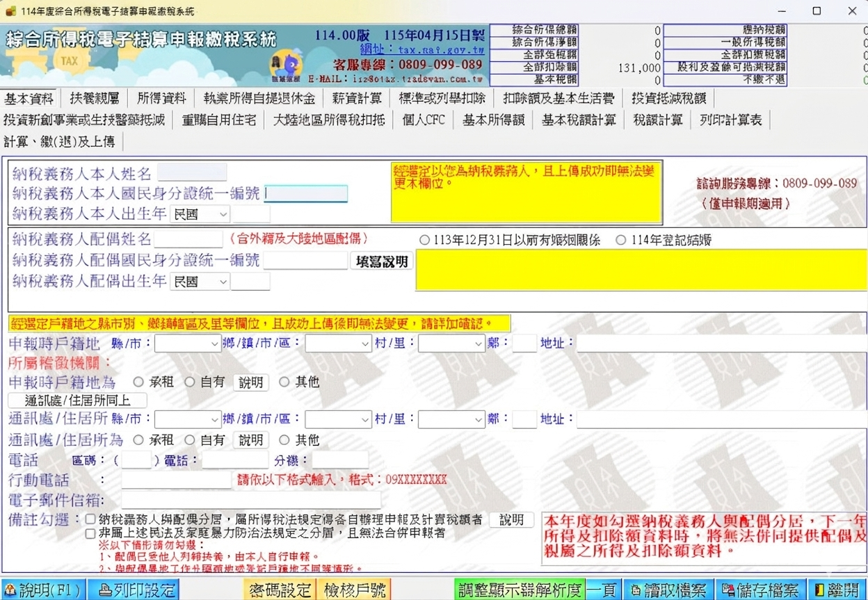Select 自有 for 通訊處/住居所為
This screenshot has width=868, height=600.
(189, 440)
